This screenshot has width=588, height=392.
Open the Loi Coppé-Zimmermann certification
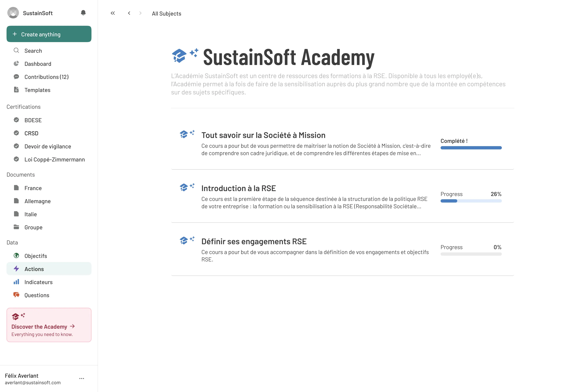click(x=55, y=159)
